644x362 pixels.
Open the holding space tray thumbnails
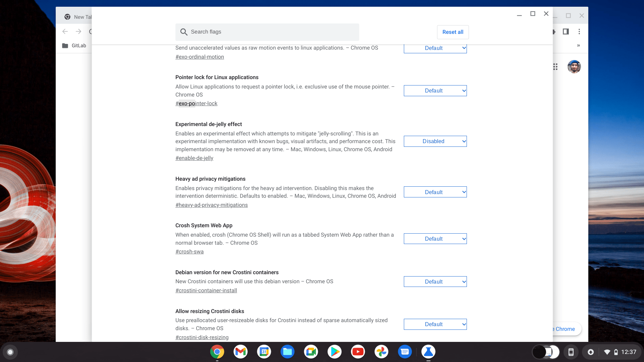(546, 352)
